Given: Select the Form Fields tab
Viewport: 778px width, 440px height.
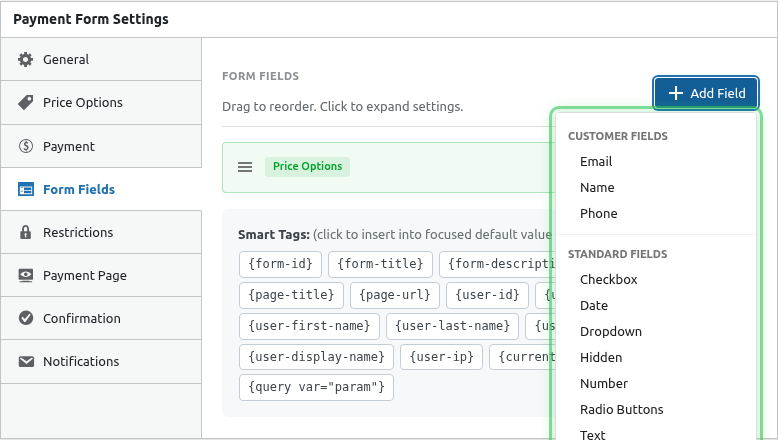Looking at the screenshot, I should click(x=101, y=189).
